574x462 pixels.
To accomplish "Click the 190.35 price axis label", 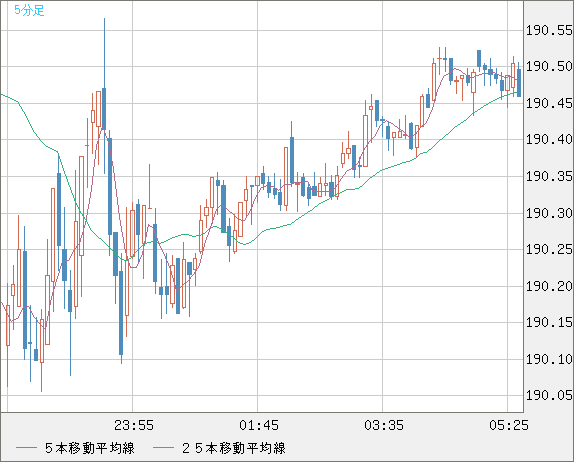I will pos(549,176).
